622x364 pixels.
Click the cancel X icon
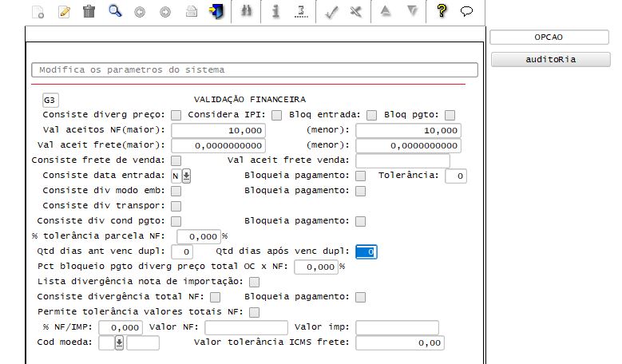pyautogui.click(x=356, y=12)
